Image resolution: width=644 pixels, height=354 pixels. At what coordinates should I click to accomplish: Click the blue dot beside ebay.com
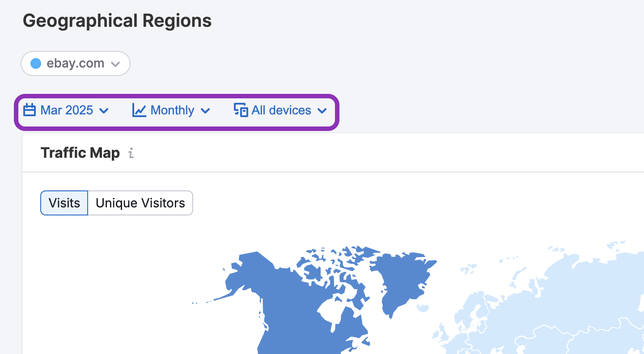coord(35,63)
